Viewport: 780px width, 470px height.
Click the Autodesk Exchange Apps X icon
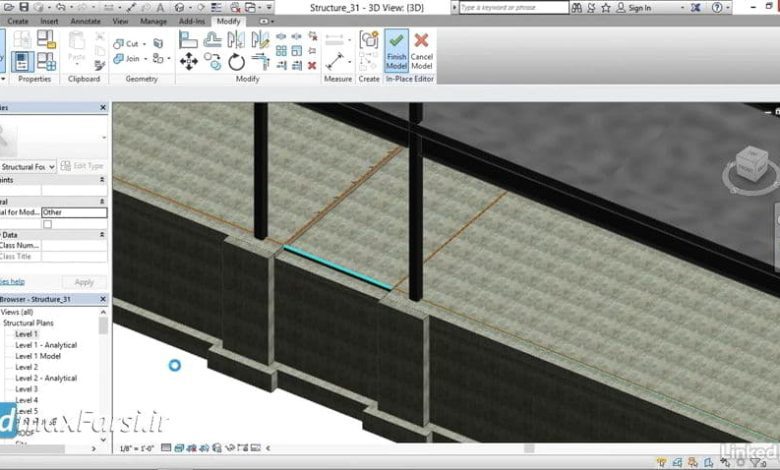pyautogui.click(x=696, y=7)
